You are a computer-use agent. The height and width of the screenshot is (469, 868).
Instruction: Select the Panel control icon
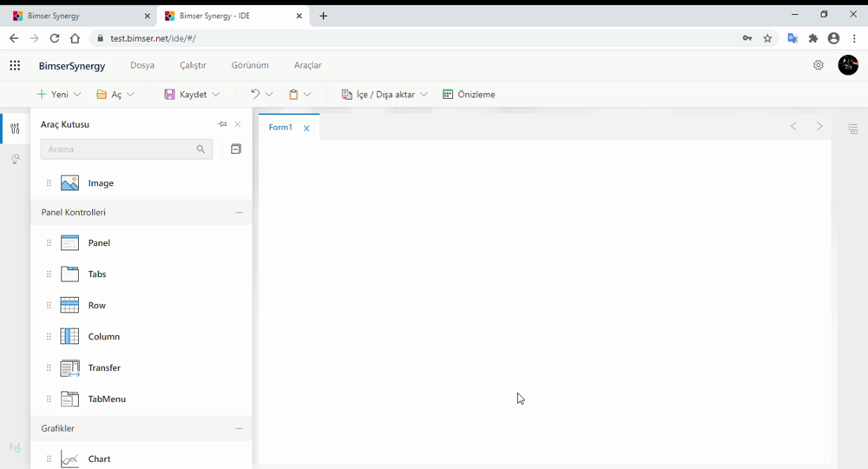pos(69,243)
